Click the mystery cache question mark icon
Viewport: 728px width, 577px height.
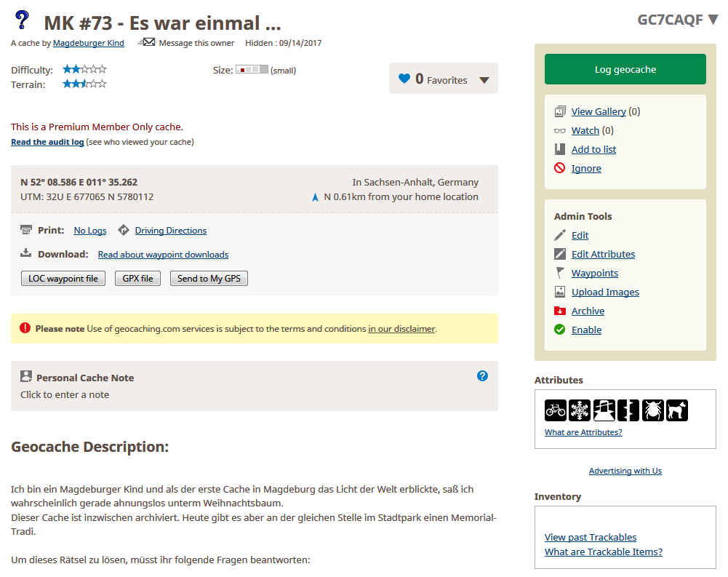(x=22, y=20)
